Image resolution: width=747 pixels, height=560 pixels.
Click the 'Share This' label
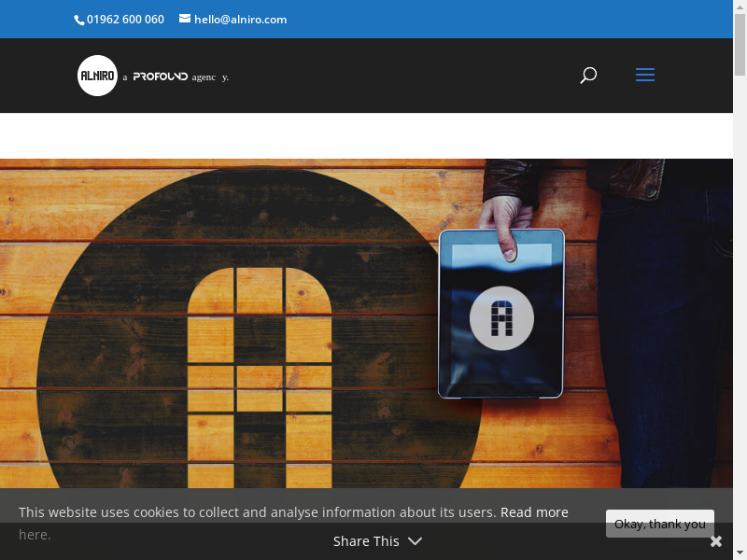366,541
